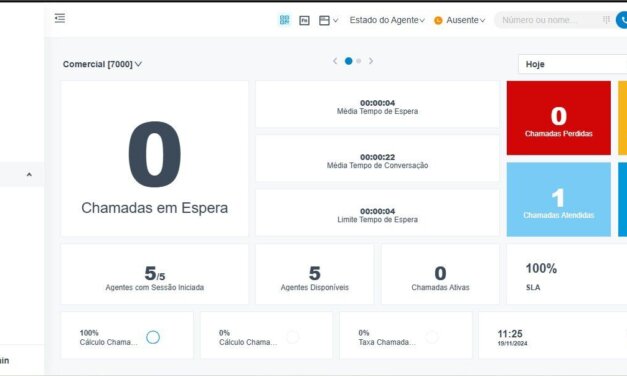Click the 100% SLA card
The width and height of the screenshot is (627, 376).
(567, 274)
